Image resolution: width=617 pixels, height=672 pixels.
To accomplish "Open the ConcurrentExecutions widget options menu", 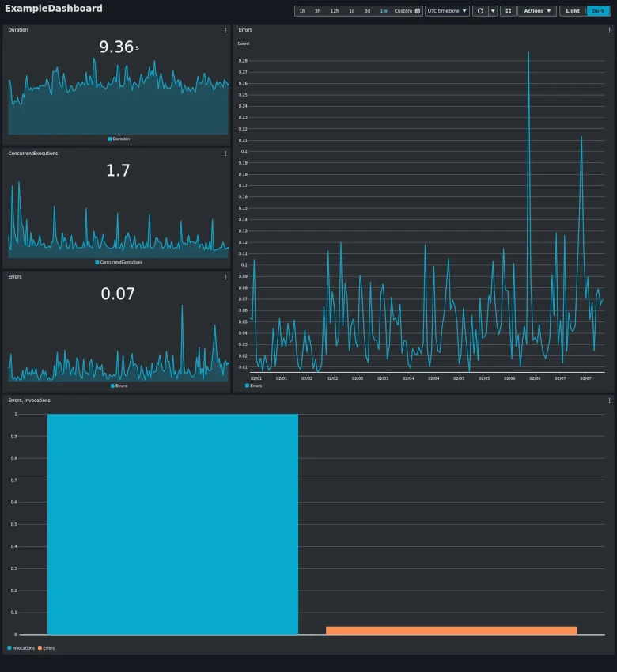I will pyautogui.click(x=225, y=154).
